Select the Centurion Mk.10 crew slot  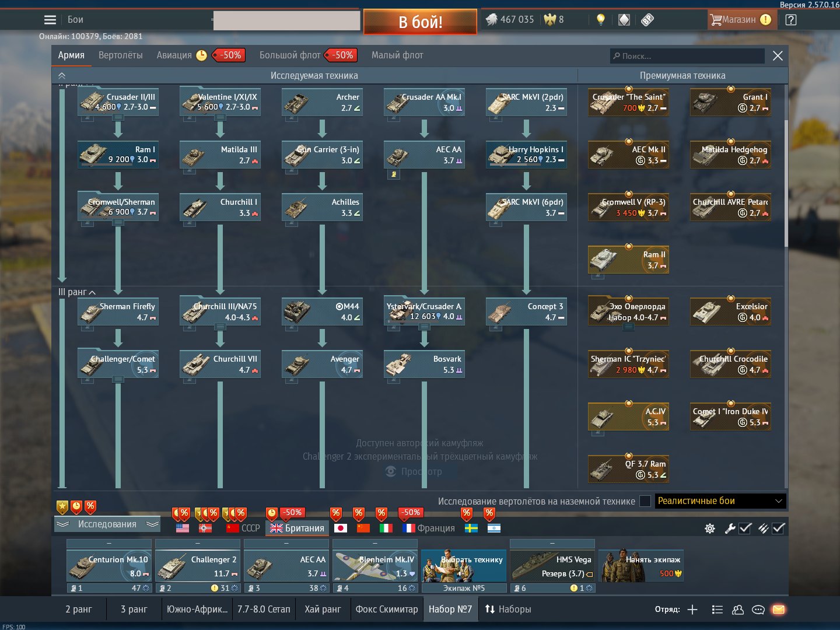pos(109,566)
